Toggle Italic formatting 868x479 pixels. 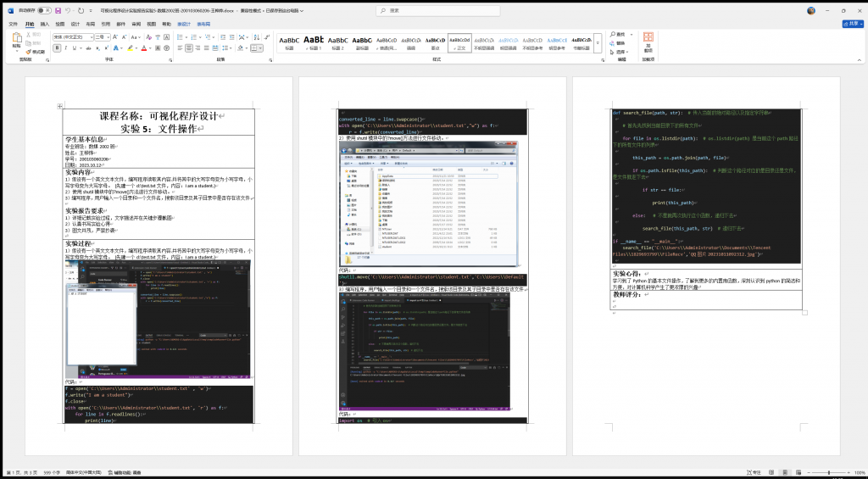(64, 48)
